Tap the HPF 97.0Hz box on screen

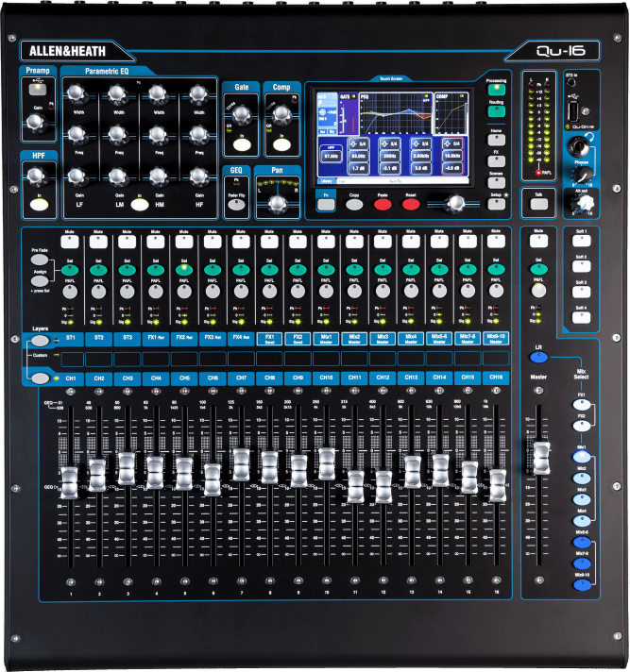point(332,157)
